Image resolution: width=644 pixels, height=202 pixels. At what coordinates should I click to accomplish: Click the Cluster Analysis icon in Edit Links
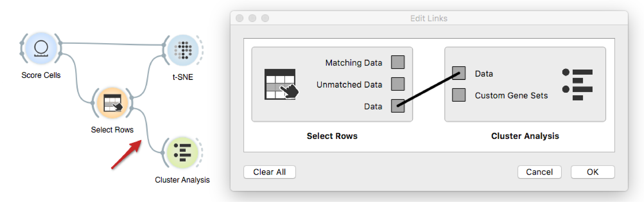coord(577,85)
